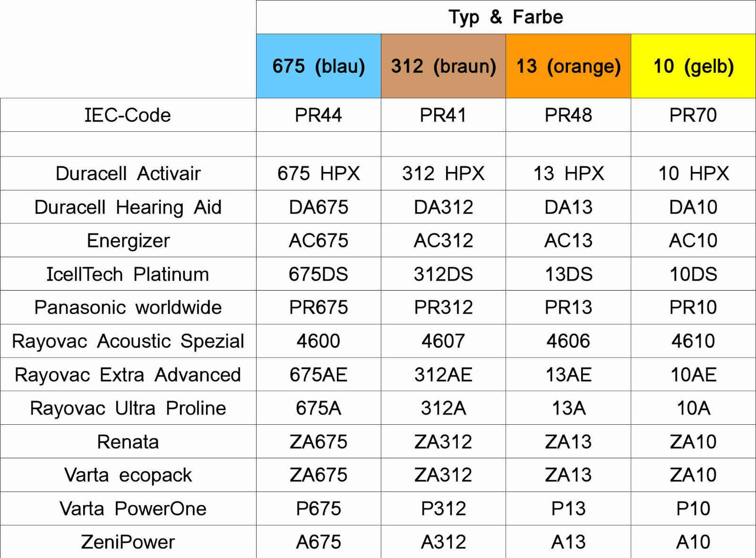
Task: Select the PR70 cell
Action: coord(693,115)
